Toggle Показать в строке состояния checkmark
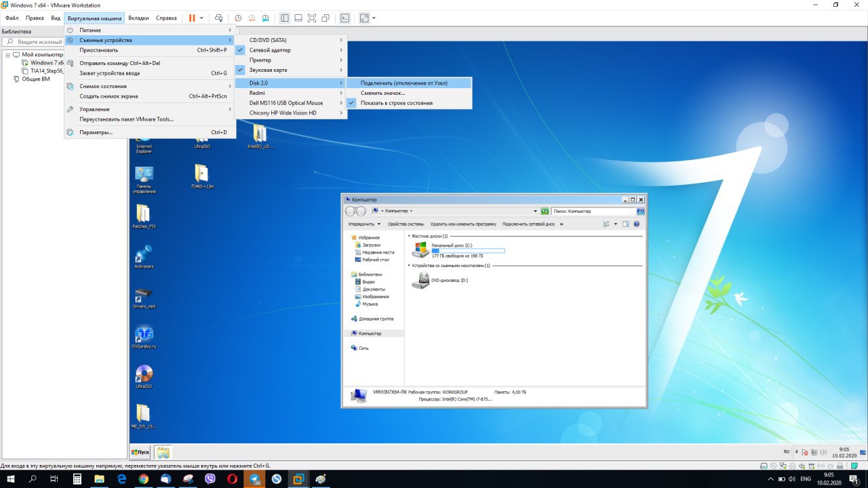 409,103
